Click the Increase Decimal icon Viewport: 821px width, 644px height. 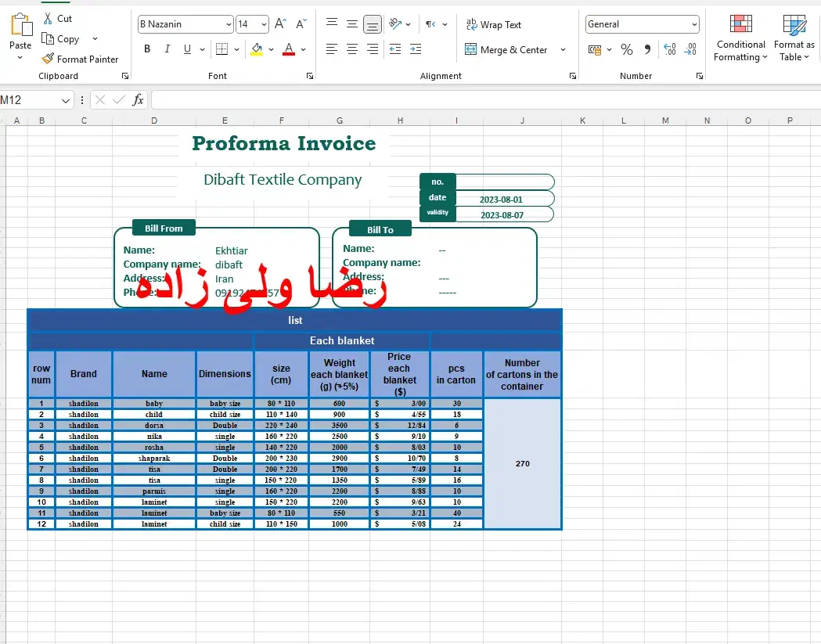(x=669, y=49)
